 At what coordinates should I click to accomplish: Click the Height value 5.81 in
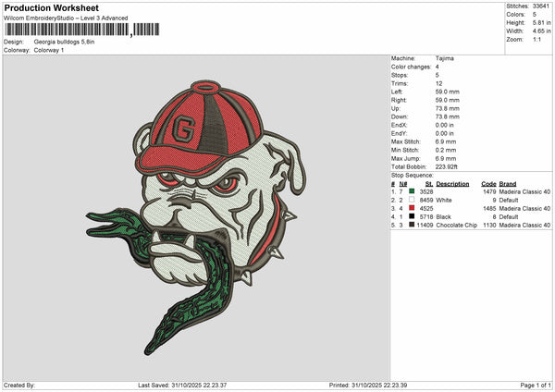[x=541, y=22]
